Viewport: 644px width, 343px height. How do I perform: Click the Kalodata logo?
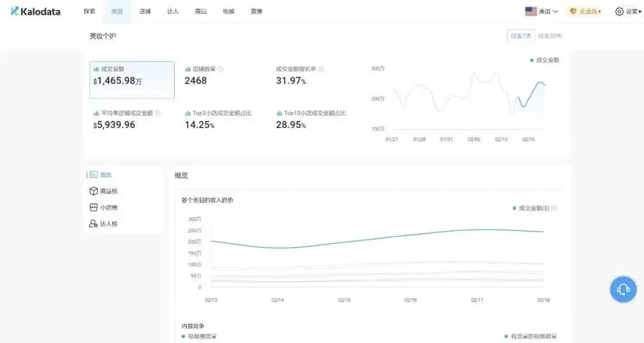click(35, 11)
